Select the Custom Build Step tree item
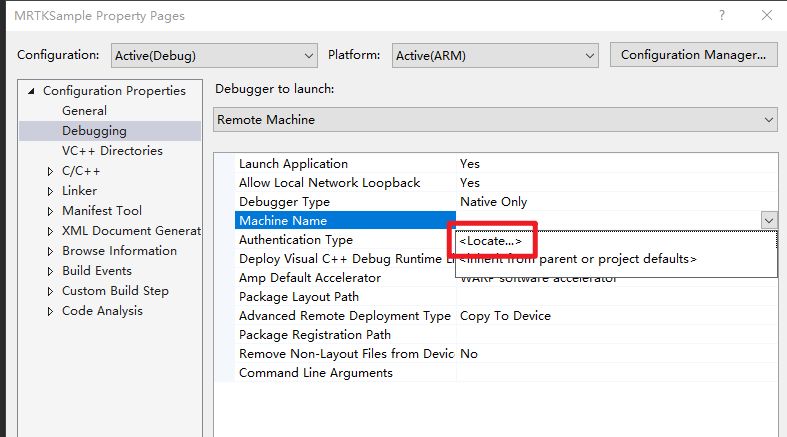This screenshot has height=437, width=787. coord(115,291)
